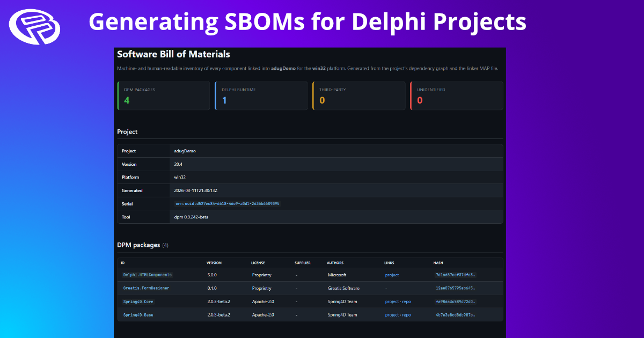The image size is (644, 338).
Task: Click the AUTHORS column header
Action: [x=335, y=263]
